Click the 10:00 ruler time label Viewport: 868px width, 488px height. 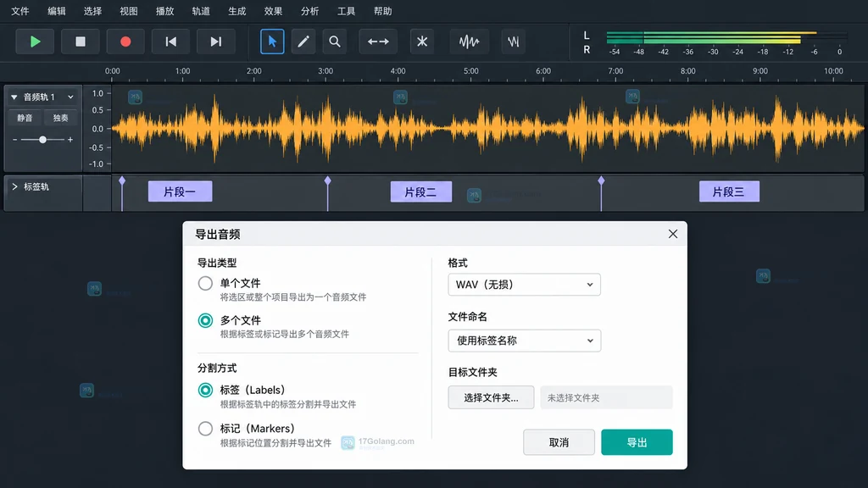(x=833, y=71)
